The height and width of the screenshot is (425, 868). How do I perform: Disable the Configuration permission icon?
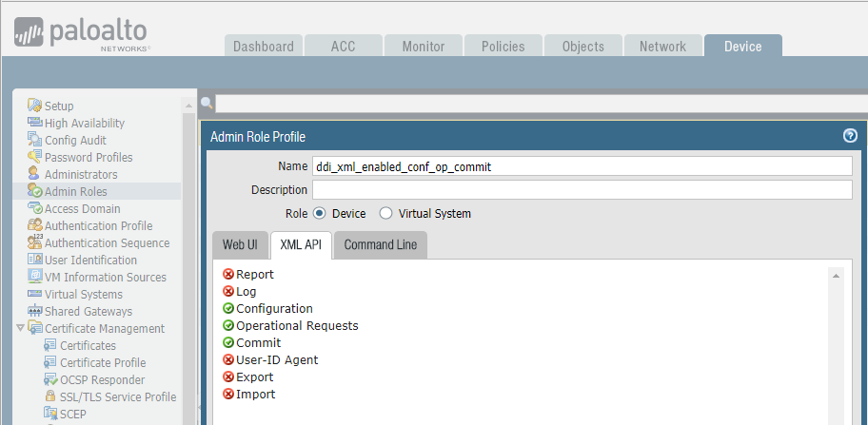[x=228, y=309]
